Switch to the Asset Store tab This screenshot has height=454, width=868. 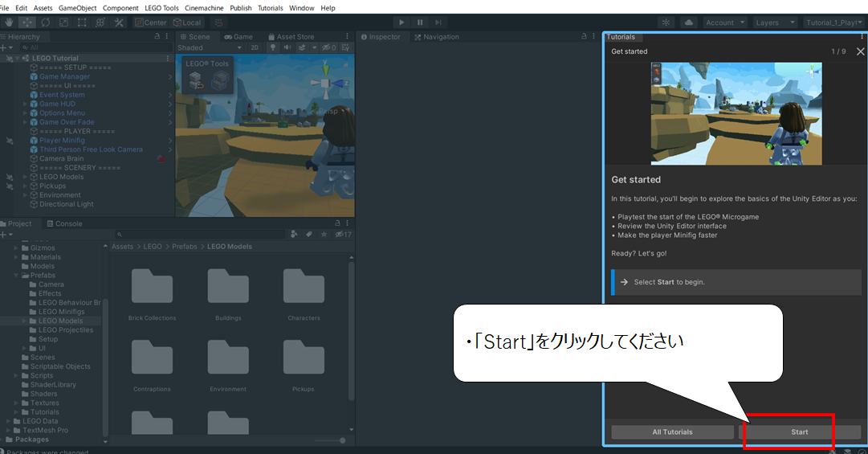[x=291, y=36]
